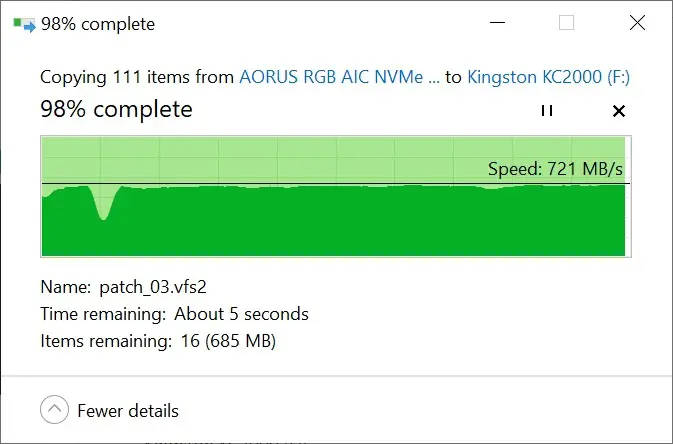Collapse dialog with the Fewer details chevron

click(55, 410)
